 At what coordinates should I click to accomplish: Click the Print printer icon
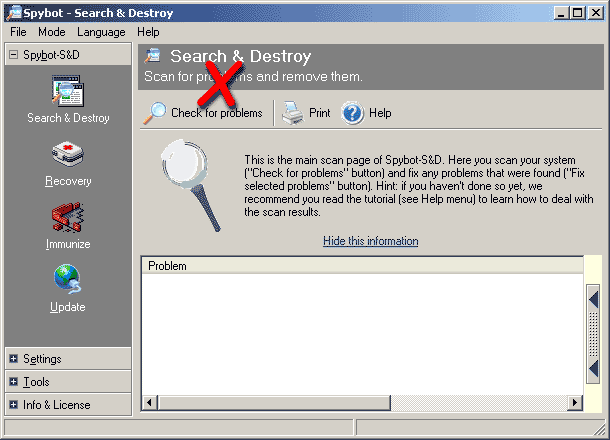click(x=292, y=113)
